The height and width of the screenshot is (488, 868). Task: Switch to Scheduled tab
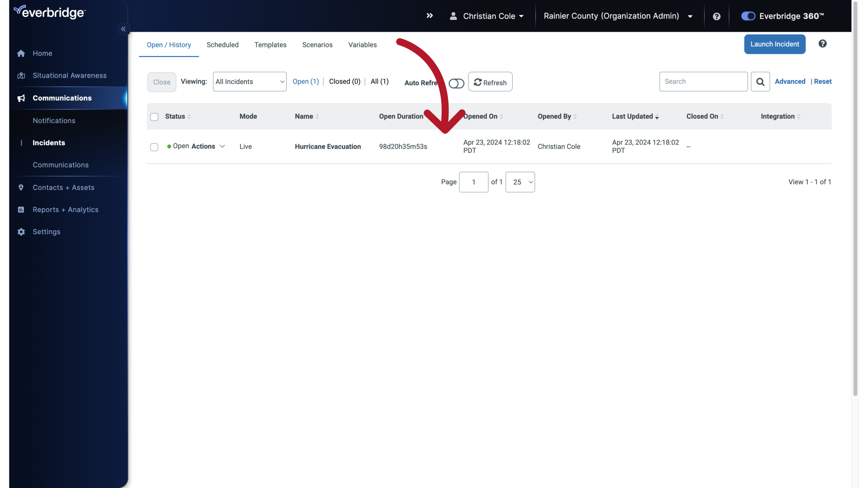click(222, 45)
